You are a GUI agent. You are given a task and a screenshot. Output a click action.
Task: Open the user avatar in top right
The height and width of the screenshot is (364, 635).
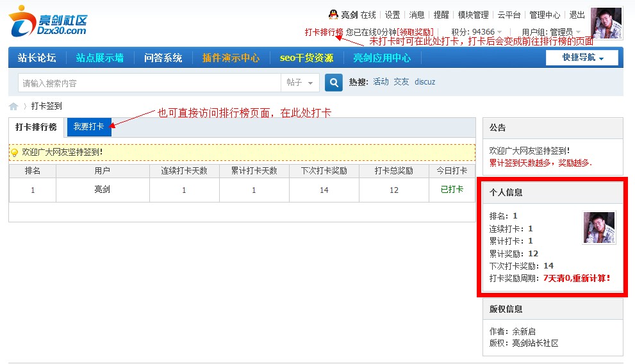point(606,23)
